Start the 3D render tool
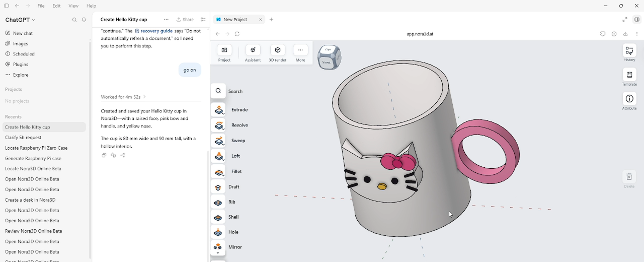 [277, 53]
